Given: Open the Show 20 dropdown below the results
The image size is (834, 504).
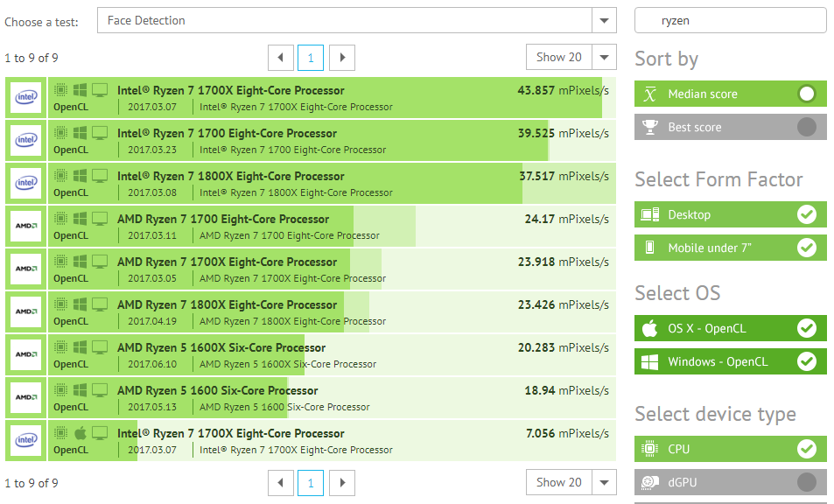Looking at the screenshot, I should coord(571,482).
